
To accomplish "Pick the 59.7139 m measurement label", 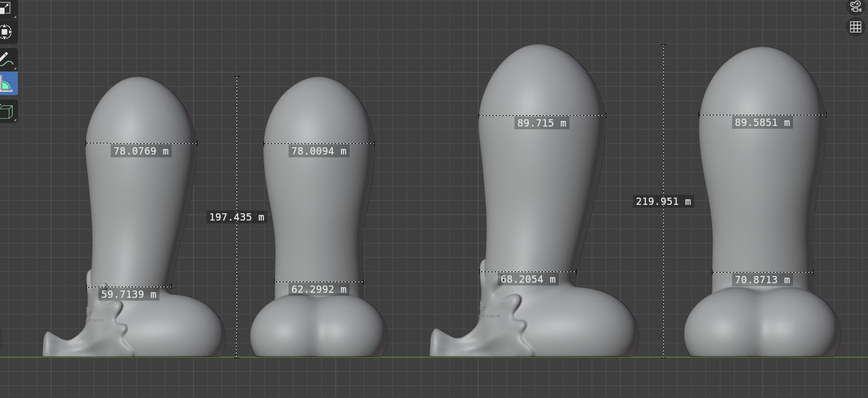I will [x=129, y=294].
